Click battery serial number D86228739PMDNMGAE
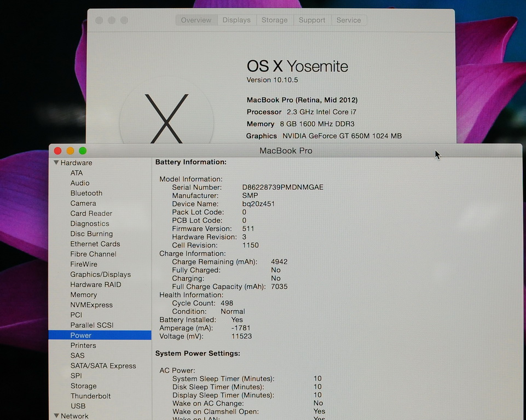Image resolution: width=526 pixels, height=420 pixels. pos(283,188)
